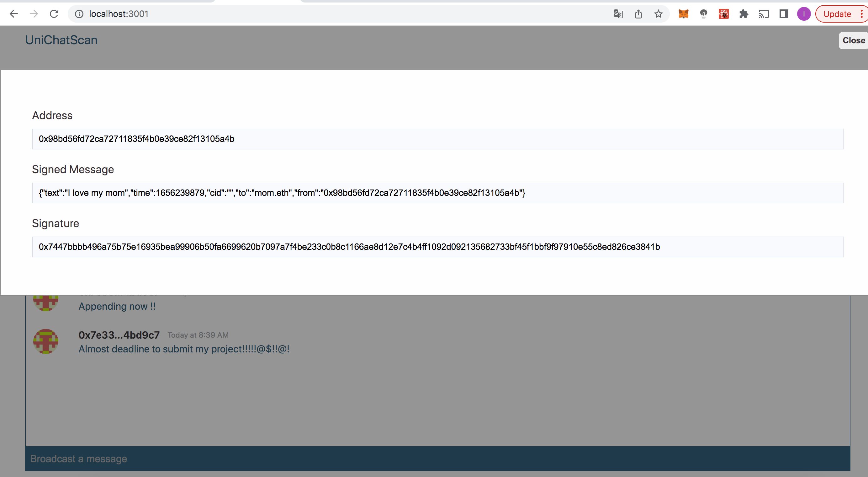
Task: Open the purple profile avatar
Action: tap(804, 14)
